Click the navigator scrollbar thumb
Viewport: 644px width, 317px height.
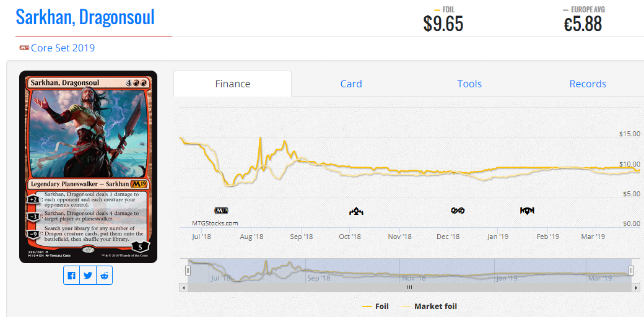[409, 287]
